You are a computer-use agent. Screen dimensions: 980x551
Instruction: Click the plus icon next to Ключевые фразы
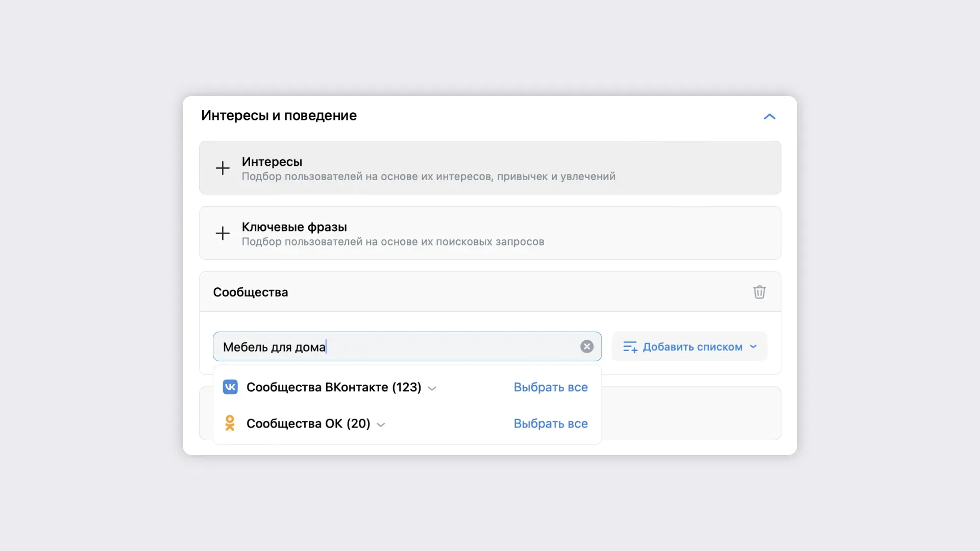(x=223, y=233)
